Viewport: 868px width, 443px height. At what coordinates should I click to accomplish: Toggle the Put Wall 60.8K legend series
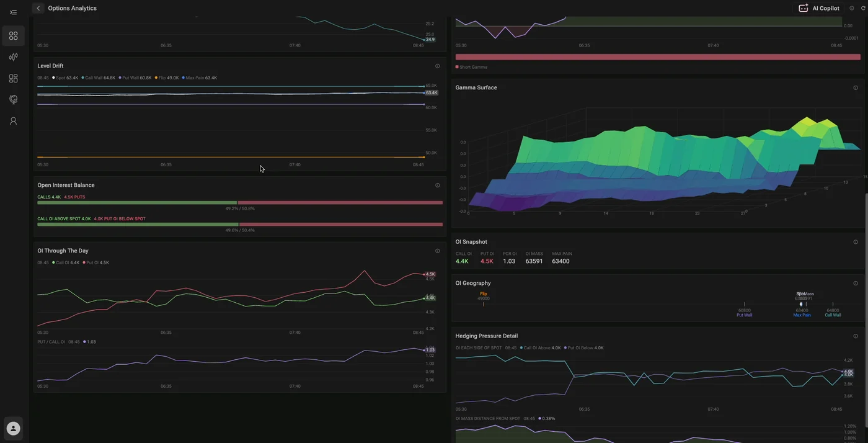coord(135,78)
